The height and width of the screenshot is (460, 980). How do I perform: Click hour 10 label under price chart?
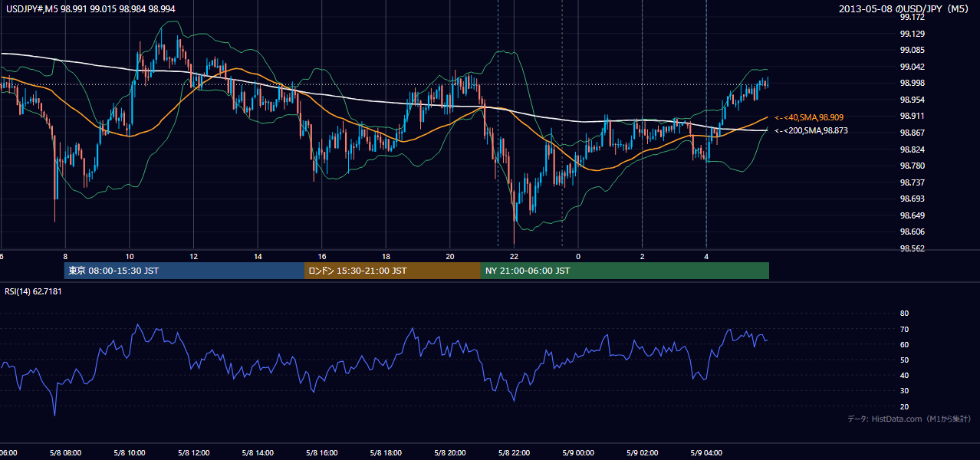(x=130, y=256)
